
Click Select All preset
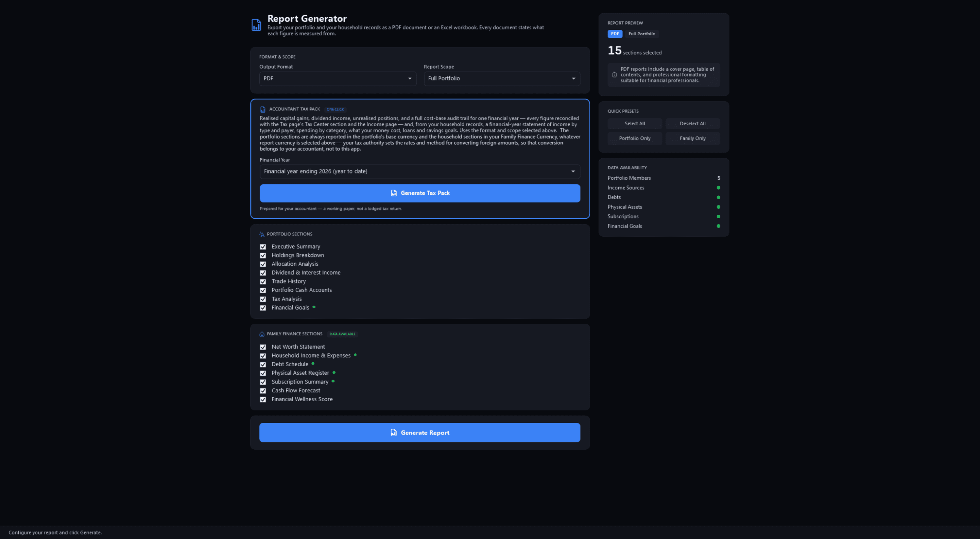point(635,124)
